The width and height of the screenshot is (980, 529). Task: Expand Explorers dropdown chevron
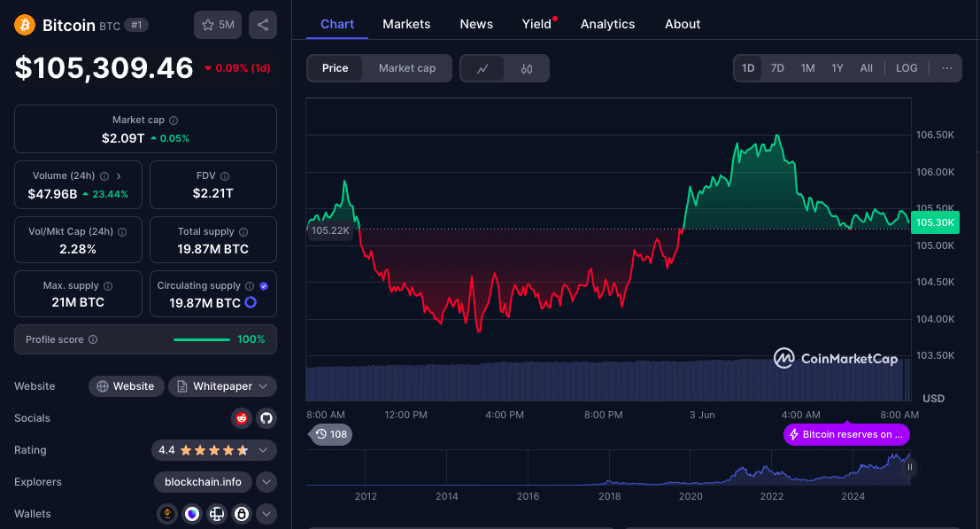pyautogui.click(x=266, y=482)
